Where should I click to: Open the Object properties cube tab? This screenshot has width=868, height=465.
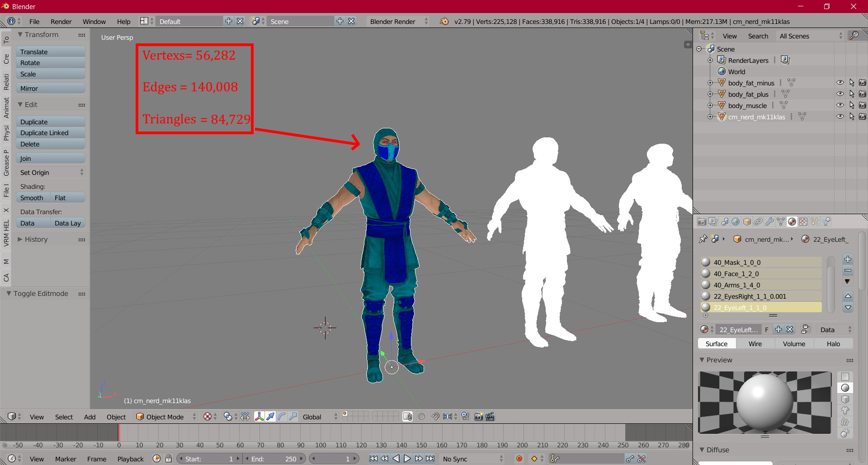(747, 221)
